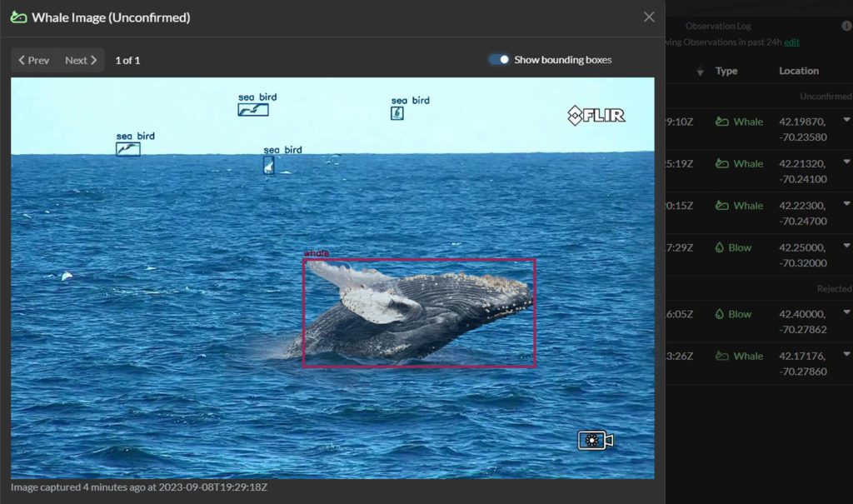Click the sort arrows icon beside Type column
Image resolution: width=853 pixels, height=504 pixels.
coord(700,72)
